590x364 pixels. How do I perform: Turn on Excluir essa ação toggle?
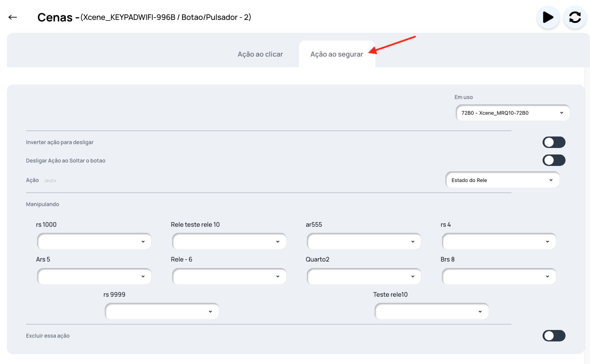[x=554, y=336]
